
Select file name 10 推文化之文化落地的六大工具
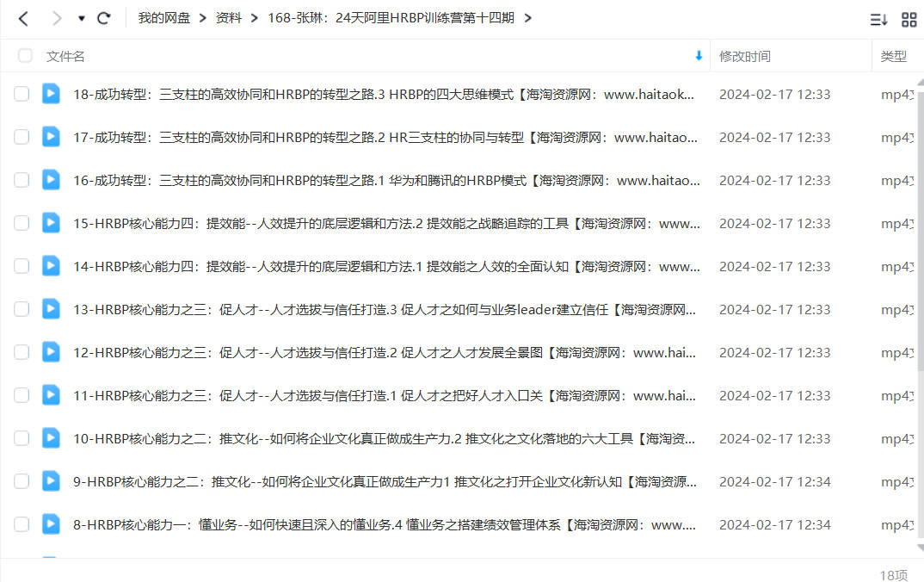coord(385,439)
